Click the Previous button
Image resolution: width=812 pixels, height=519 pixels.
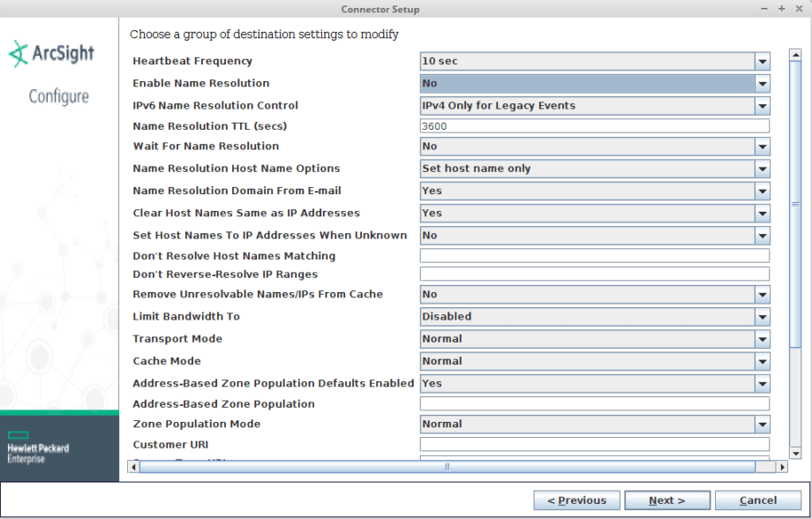tap(576, 500)
